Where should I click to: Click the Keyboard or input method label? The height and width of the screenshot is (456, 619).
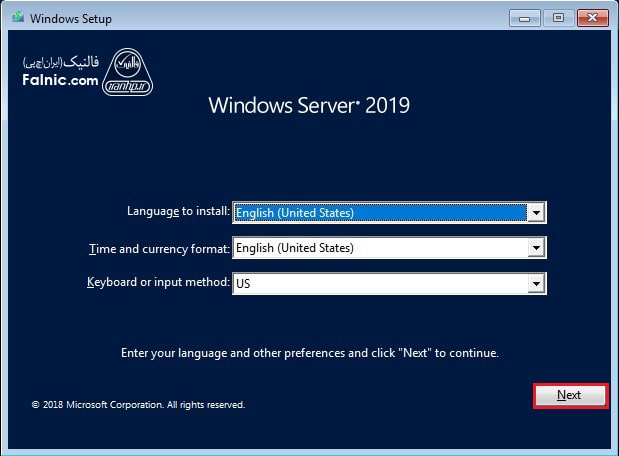158,283
